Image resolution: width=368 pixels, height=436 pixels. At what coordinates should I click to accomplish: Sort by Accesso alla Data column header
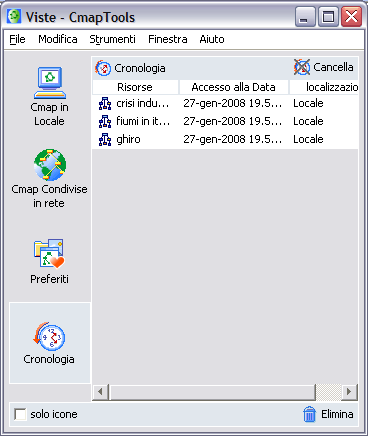(x=234, y=87)
